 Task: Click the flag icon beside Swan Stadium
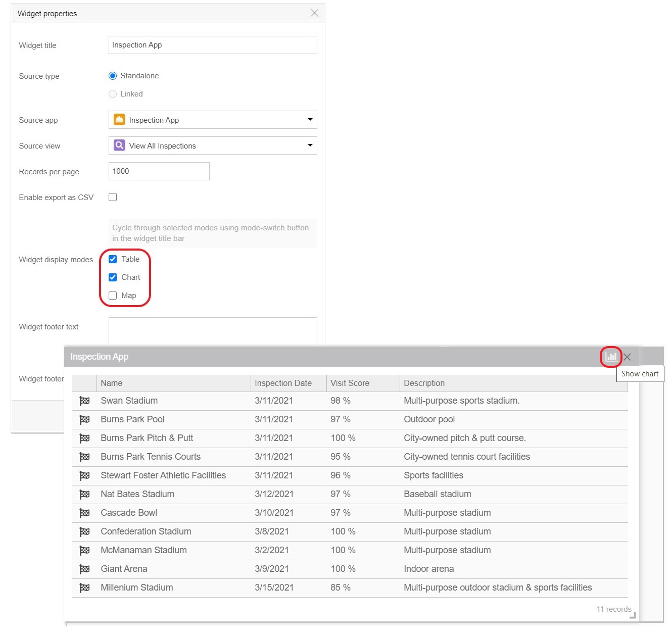pos(84,401)
